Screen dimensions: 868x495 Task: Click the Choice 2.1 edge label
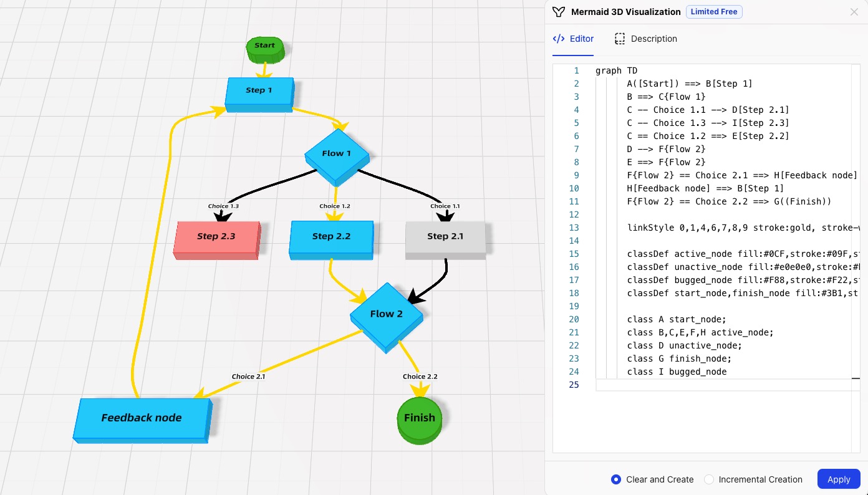point(248,377)
